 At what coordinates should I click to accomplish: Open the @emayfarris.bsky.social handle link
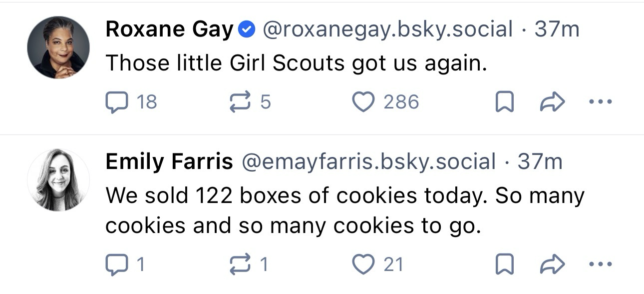pos(369,161)
